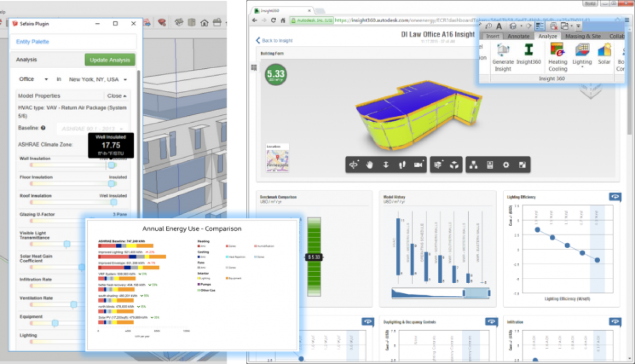Image resolution: width=635 pixels, height=364 pixels.
Task: Open the model browser tree icon
Action: [x=474, y=165]
